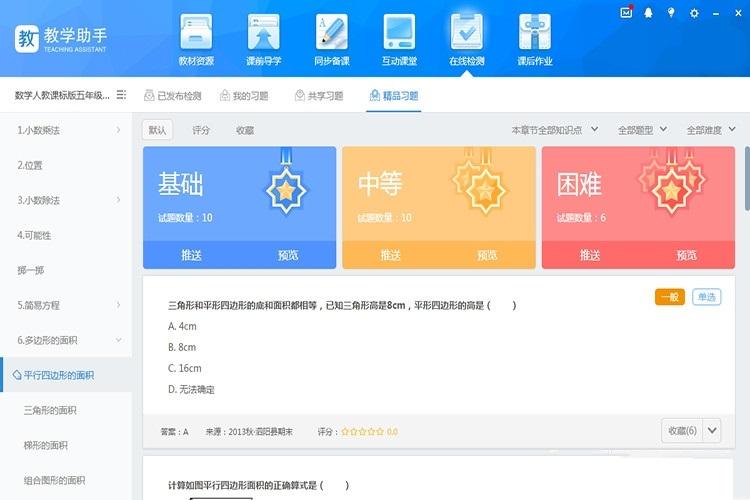
Task: Open 教材资源 from the top toolbar
Action: tap(196, 40)
